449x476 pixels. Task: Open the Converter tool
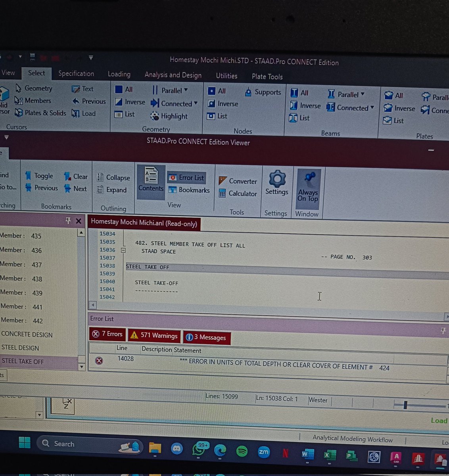pyautogui.click(x=238, y=181)
